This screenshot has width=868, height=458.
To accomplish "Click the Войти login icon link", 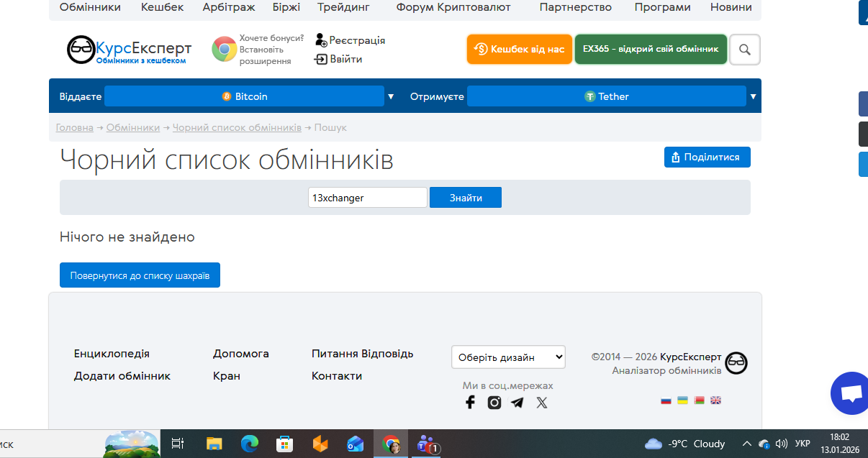I will (321, 59).
